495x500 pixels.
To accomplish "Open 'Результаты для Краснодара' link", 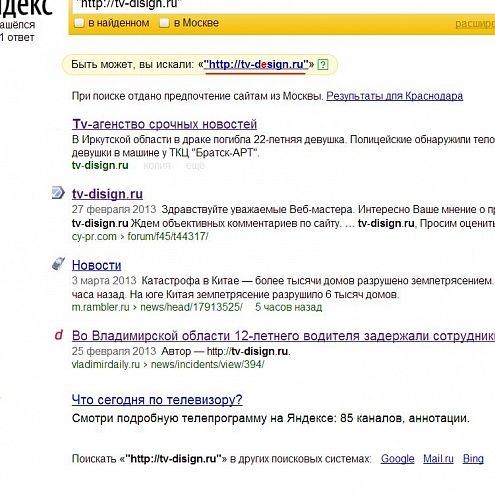I will click(x=394, y=96).
